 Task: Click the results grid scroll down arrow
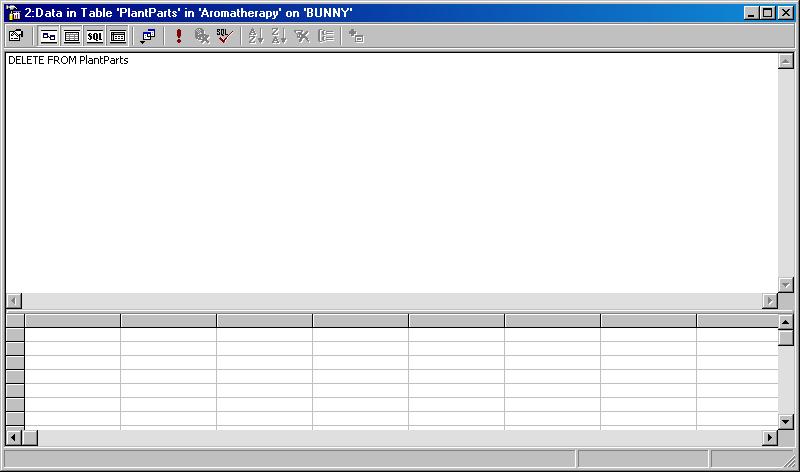[x=786, y=422]
